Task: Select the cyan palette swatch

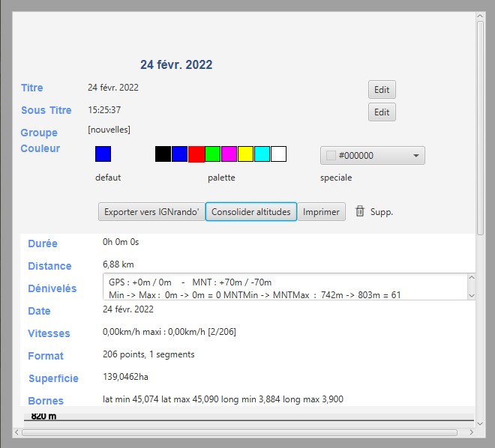Action: tap(262, 154)
